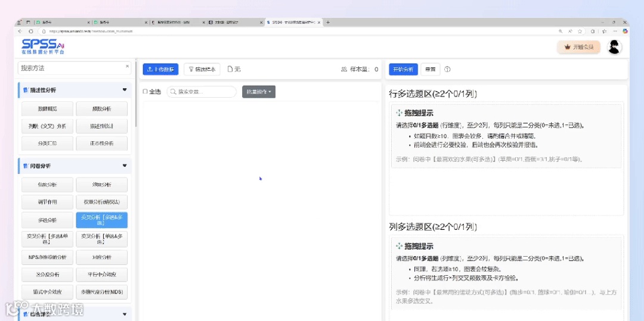Open the browser extensions icon
The width and height of the screenshot is (644, 321).
pyautogui.click(x=593, y=31)
